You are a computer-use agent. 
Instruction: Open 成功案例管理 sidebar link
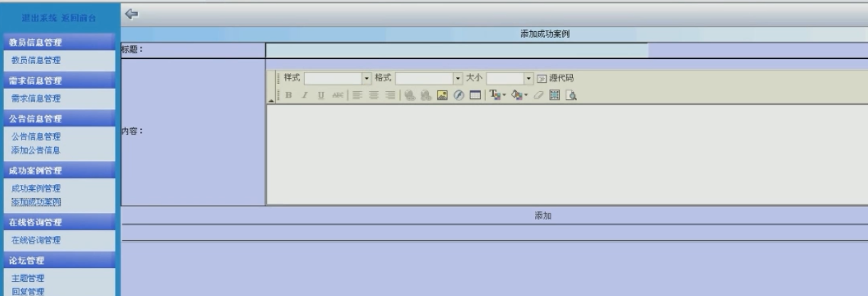point(36,189)
